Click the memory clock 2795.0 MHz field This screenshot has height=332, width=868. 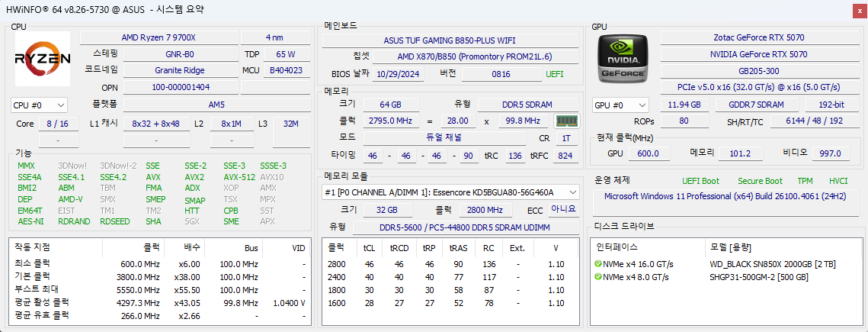(390, 121)
